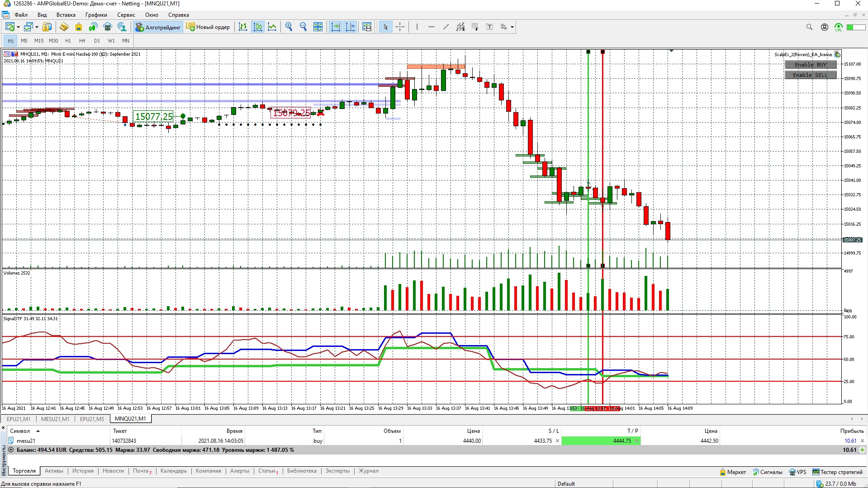Open the История tab

click(83, 471)
